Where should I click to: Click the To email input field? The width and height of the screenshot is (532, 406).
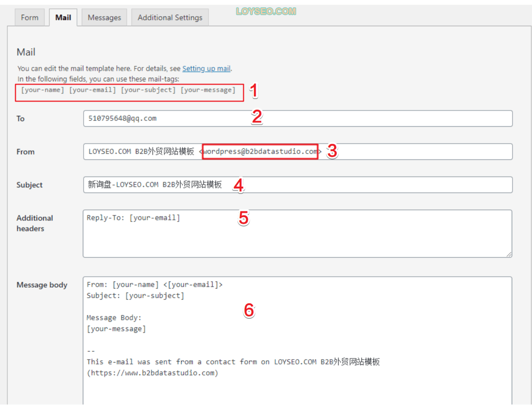click(298, 119)
